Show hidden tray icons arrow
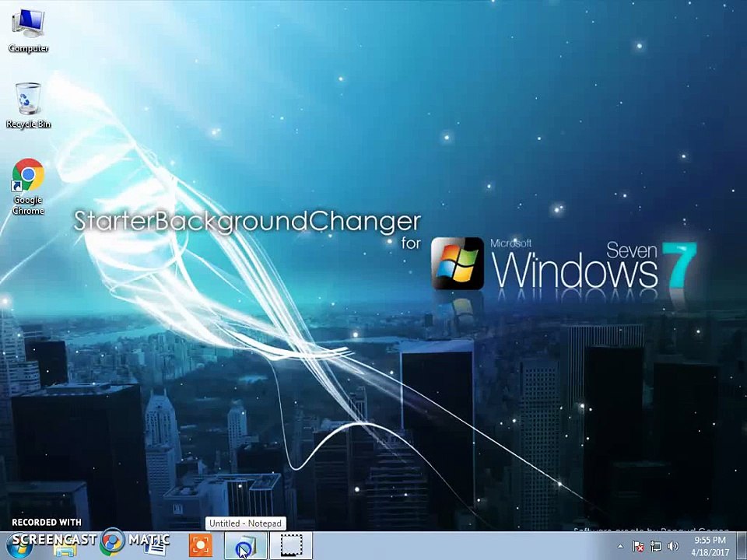The image size is (747, 560). point(620,546)
